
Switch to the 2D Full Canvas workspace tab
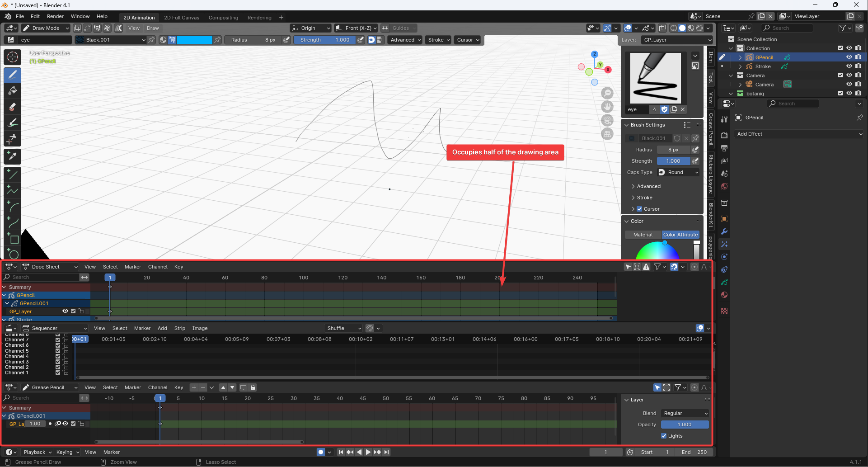coord(182,18)
